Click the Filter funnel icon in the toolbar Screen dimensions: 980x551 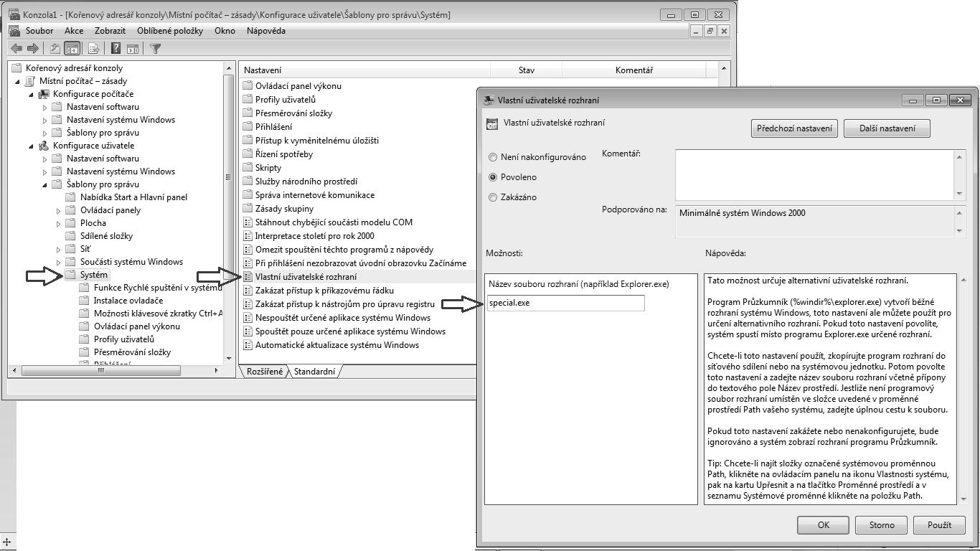[x=155, y=48]
